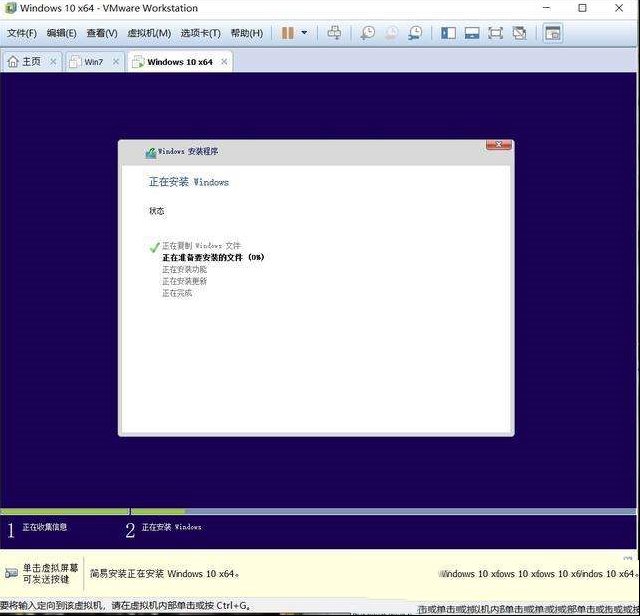Screen dimensions: 640x616
Task: Click the 正在安装功能 step
Action: [x=184, y=269]
